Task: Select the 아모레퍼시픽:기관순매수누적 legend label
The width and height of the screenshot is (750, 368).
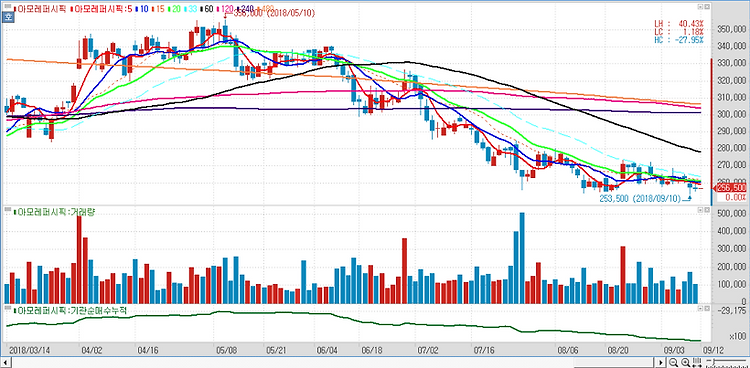Action: tap(71, 310)
